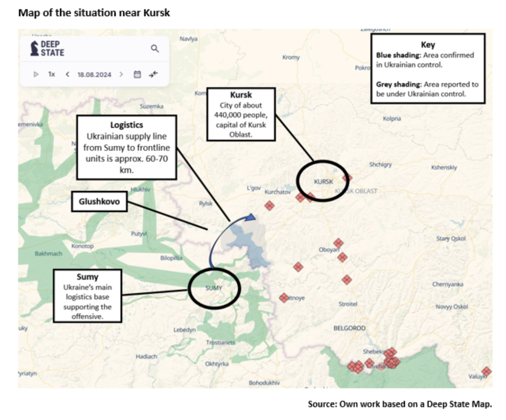
Task: Advance to next date with right chevron
Action: coord(121,74)
